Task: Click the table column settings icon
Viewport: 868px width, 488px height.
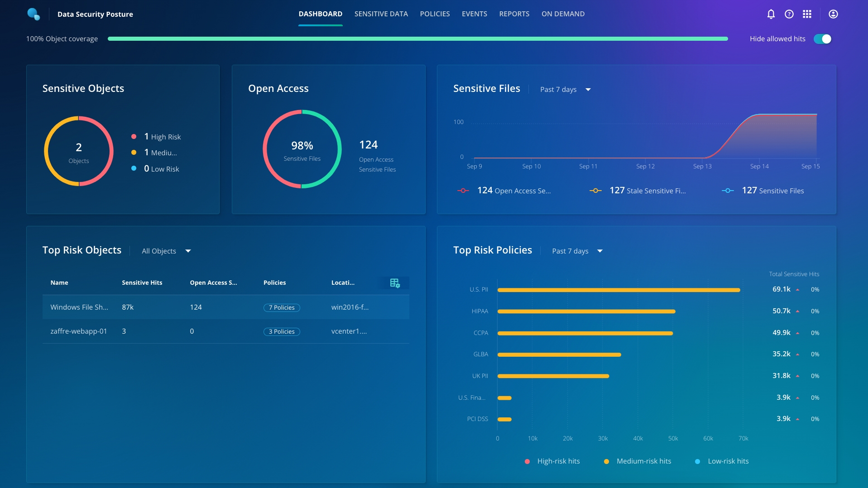Action: [394, 283]
